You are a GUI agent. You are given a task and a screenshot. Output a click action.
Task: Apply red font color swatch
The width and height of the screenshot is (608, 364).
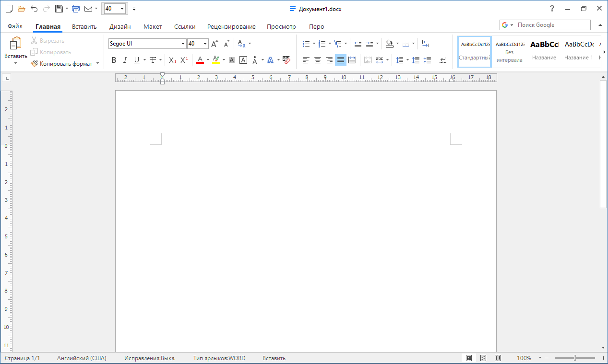pyautogui.click(x=200, y=60)
